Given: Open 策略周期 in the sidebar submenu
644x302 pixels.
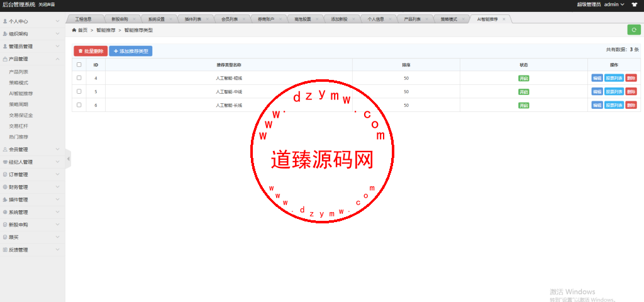Looking at the screenshot, I should point(18,104).
